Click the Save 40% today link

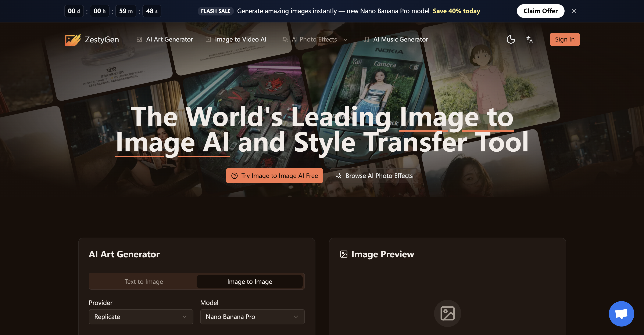click(x=457, y=11)
